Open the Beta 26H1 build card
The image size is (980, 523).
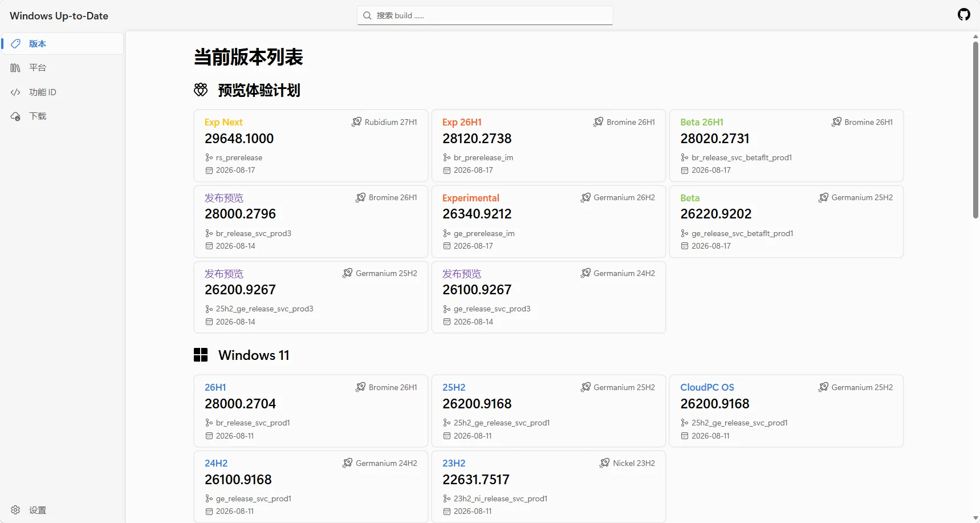coord(786,145)
